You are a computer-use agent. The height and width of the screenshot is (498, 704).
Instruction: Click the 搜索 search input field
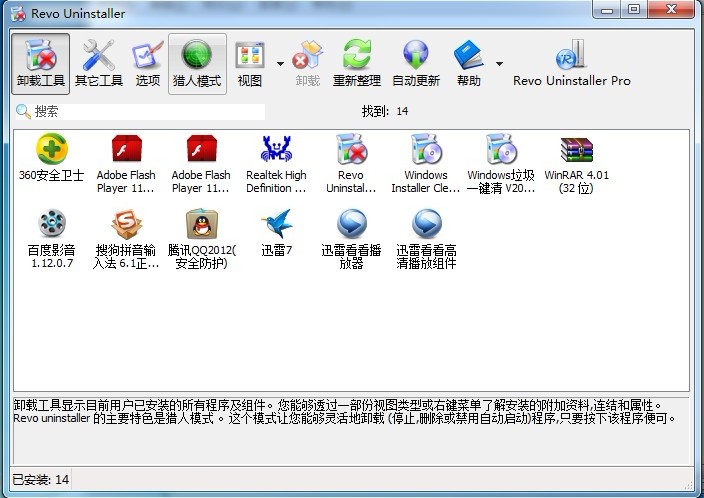point(148,112)
